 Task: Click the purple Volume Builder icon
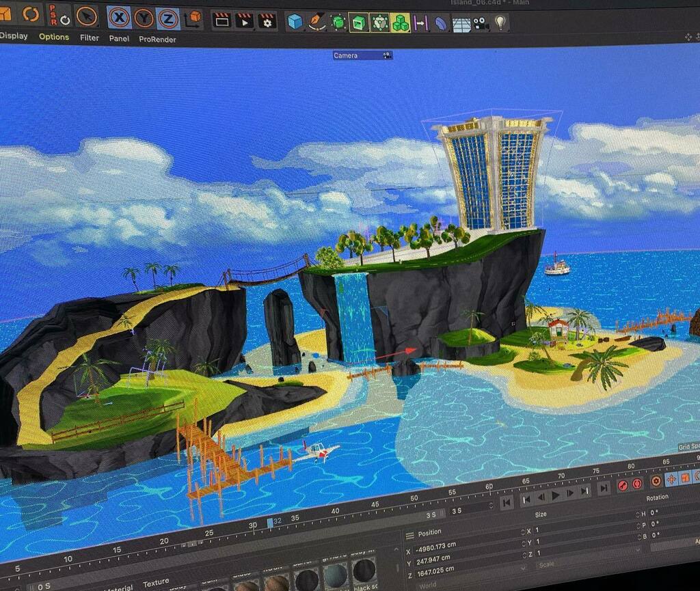420,23
